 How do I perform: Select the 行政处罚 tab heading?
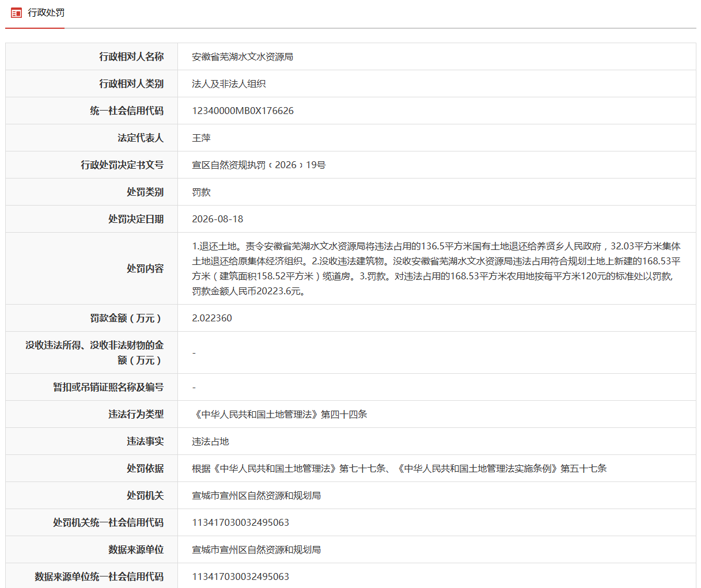tap(46, 13)
